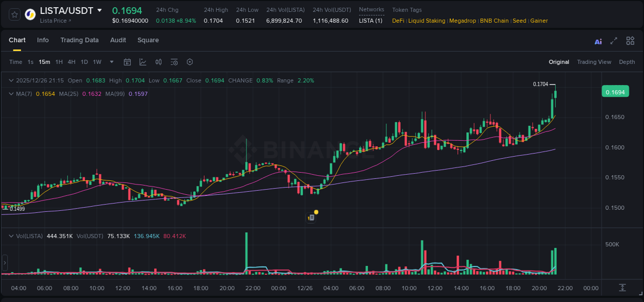Open the widgets grid icon

pos(630,41)
